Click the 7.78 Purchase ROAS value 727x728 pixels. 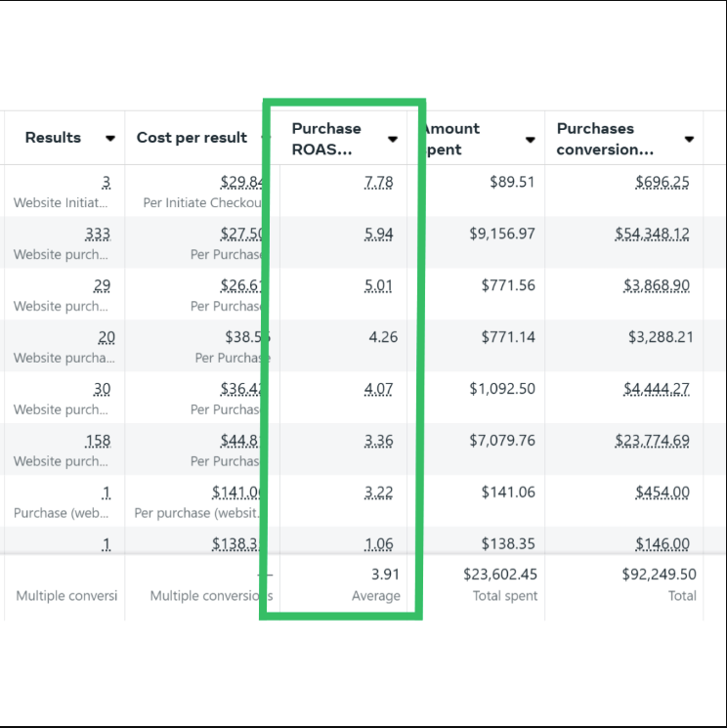[378, 182]
